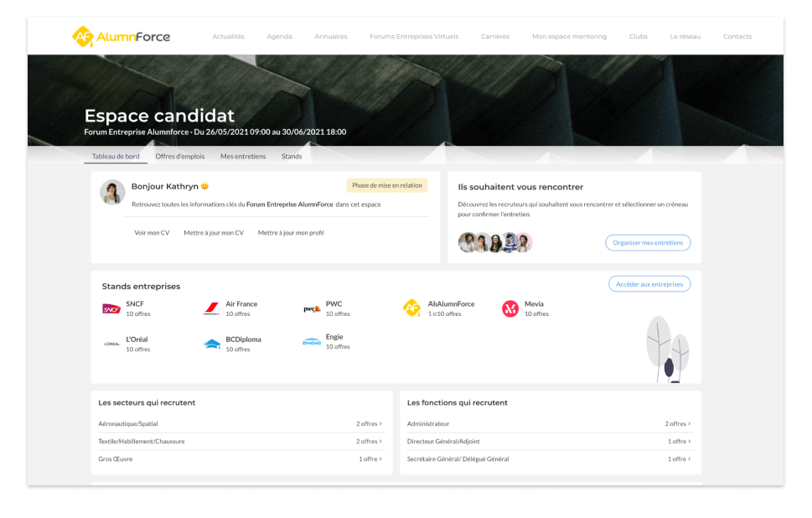812x518 pixels.
Task: Open the Engie company logo
Action: tap(312, 342)
